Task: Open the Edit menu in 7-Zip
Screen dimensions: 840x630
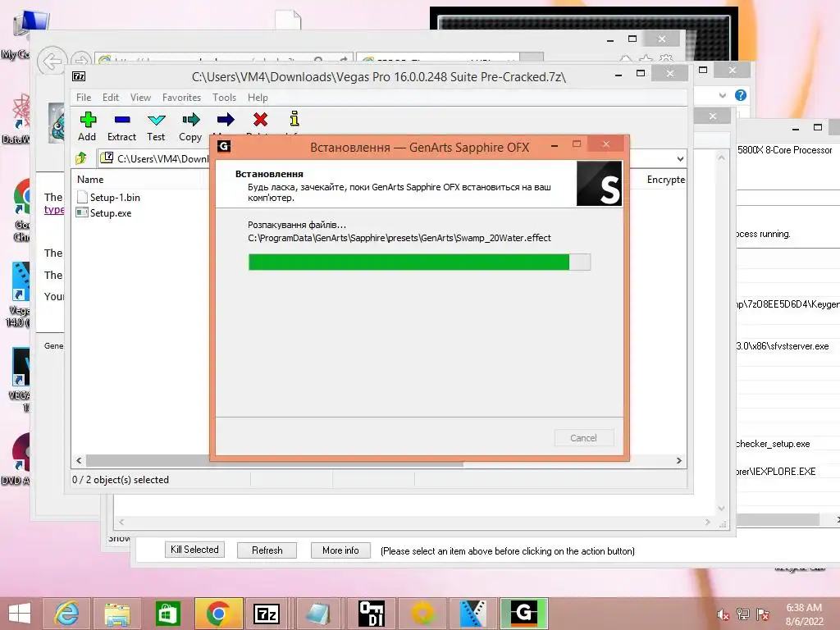Action: point(111,98)
